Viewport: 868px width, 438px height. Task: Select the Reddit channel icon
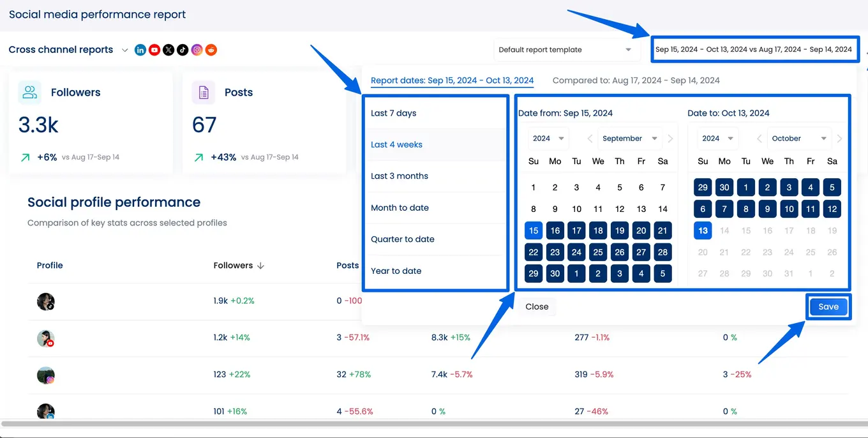[x=211, y=50]
